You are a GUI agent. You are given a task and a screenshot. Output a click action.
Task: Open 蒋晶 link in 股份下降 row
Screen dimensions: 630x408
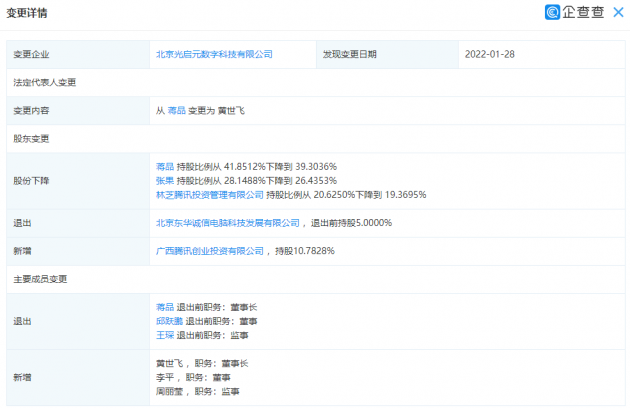pos(165,166)
